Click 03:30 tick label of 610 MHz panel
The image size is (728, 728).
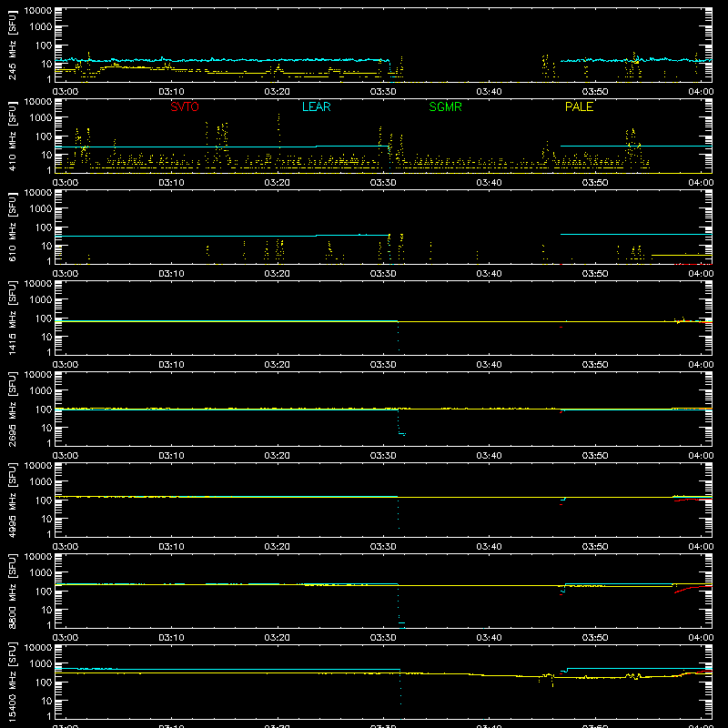pyautogui.click(x=383, y=274)
